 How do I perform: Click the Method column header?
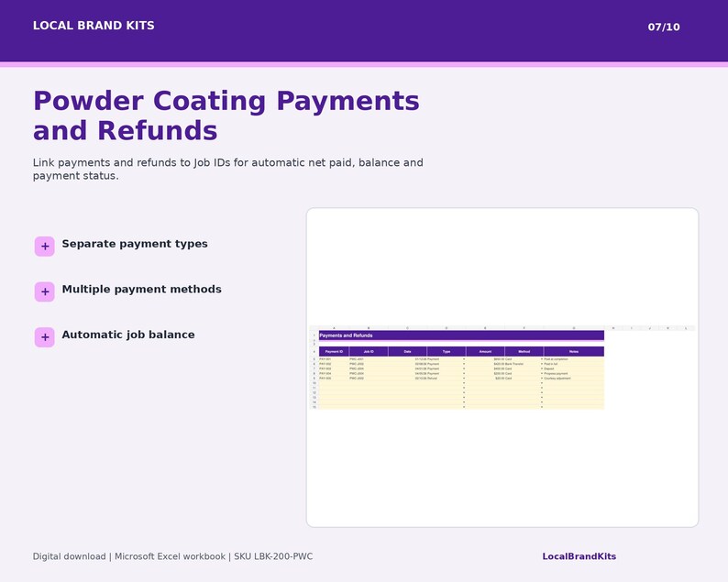click(524, 351)
